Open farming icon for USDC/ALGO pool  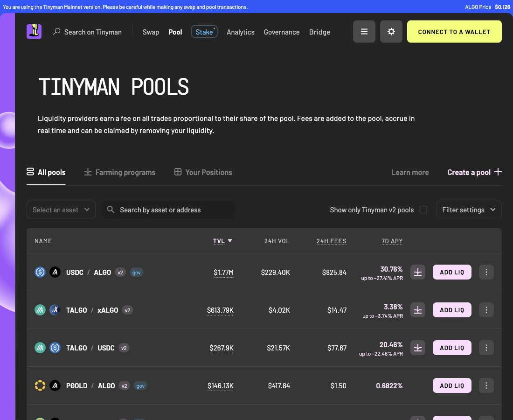coord(418,272)
